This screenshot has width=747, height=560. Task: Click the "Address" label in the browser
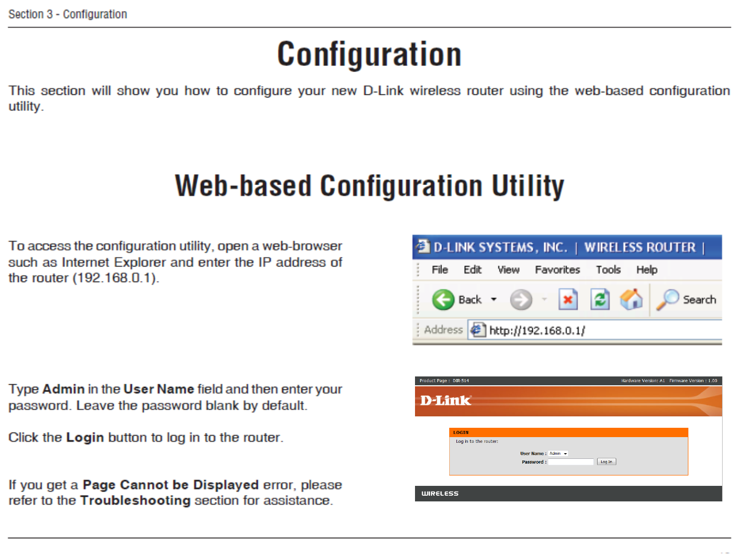pos(444,330)
